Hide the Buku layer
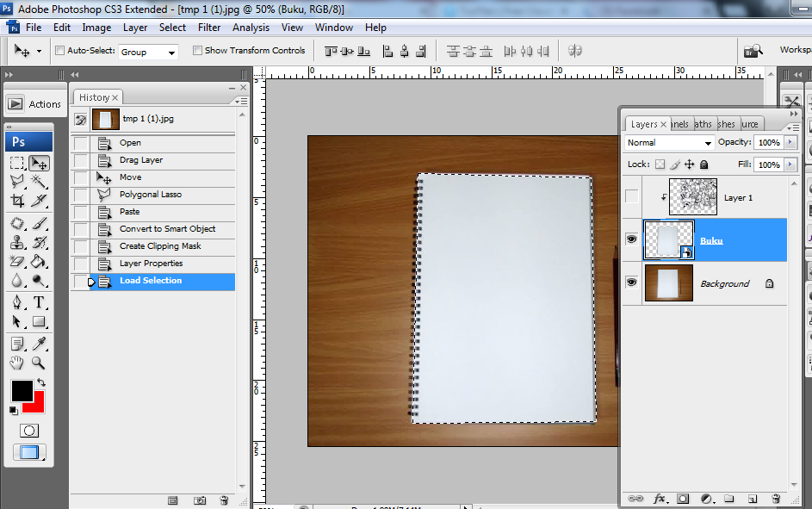Screen dimensions: 812x509 [632, 239]
